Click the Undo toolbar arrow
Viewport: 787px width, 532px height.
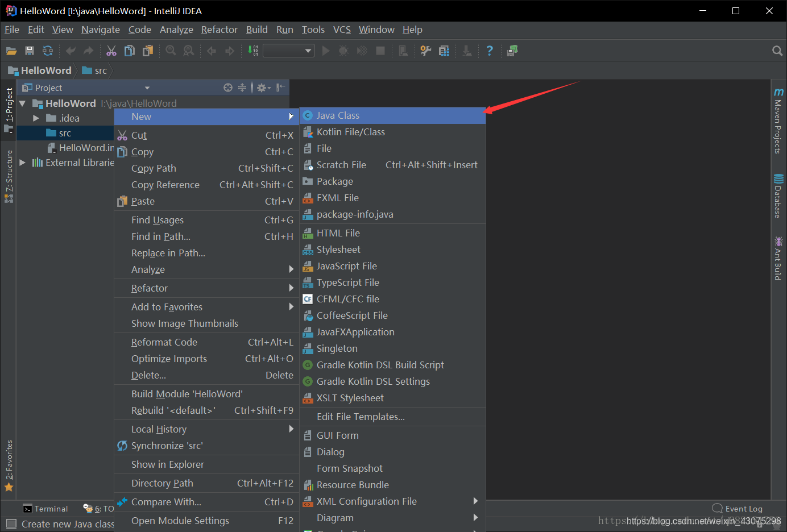[71, 51]
